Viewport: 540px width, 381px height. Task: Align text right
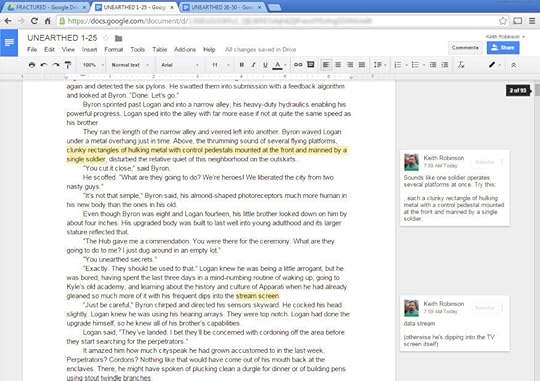[350, 65]
